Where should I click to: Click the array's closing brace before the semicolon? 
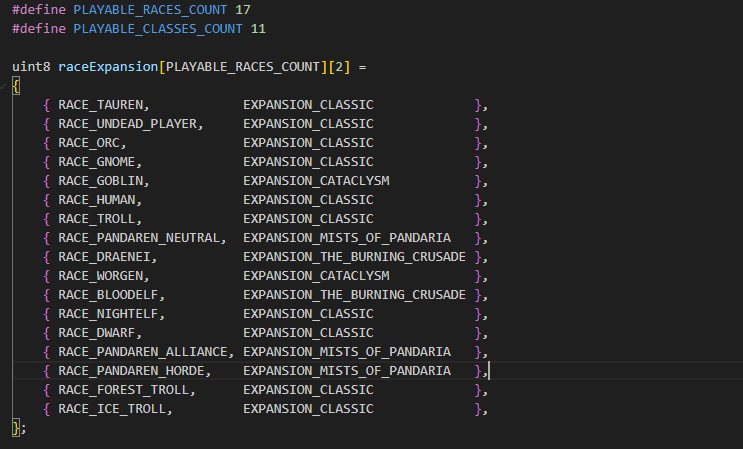pos(16,428)
